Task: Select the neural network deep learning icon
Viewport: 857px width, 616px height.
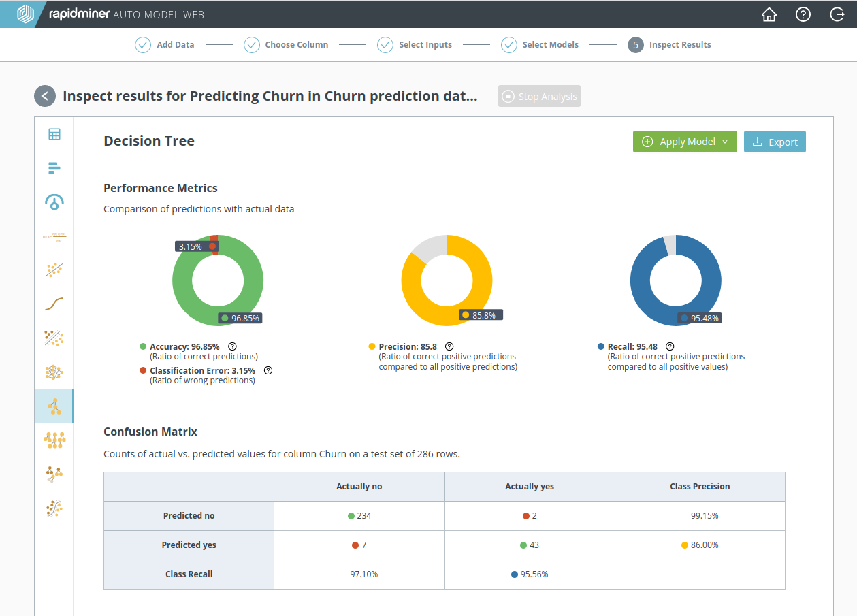Action: [x=54, y=372]
